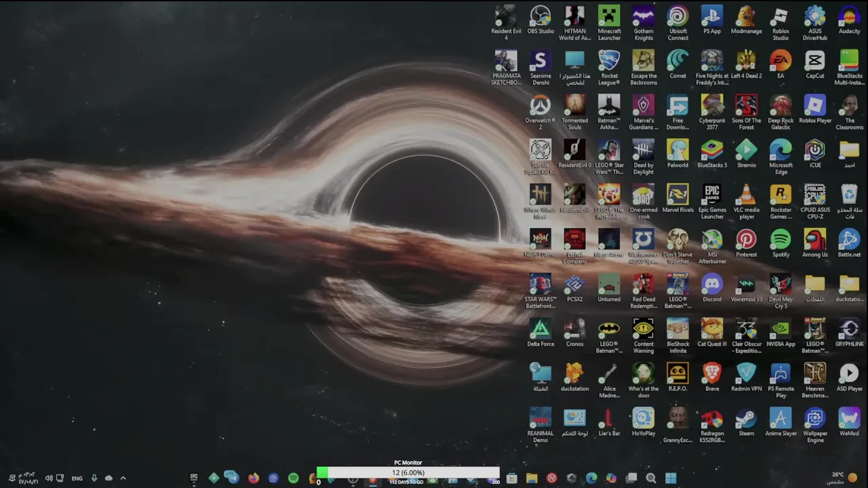Open the Audacity shortcut
The image size is (868, 488).
pyautogui.click(x=849, y=20)
